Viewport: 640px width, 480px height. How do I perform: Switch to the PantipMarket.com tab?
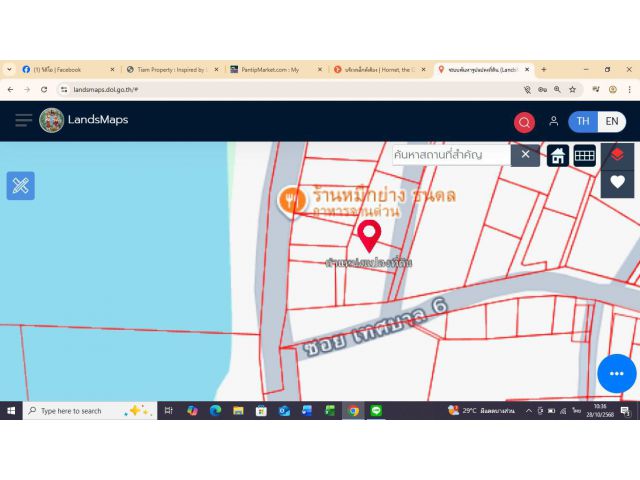pyautogui.click(x=276, y=70)
